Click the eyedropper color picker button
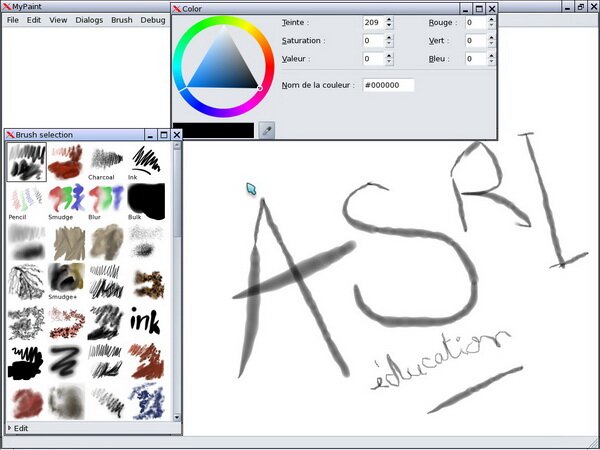The image size is (600, 450). pyautogui.click(x=267, y=130)
